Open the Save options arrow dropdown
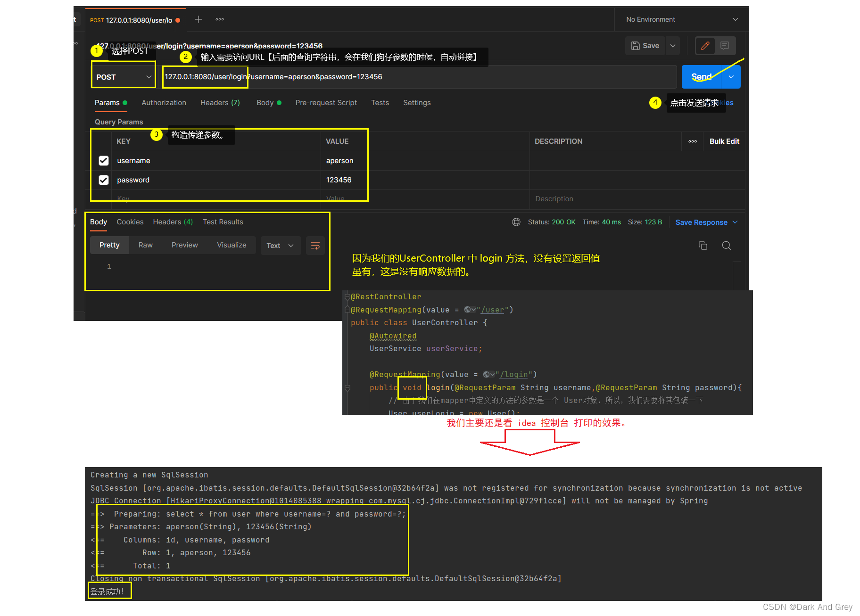The image size is (860, 616). click(673, 46)
